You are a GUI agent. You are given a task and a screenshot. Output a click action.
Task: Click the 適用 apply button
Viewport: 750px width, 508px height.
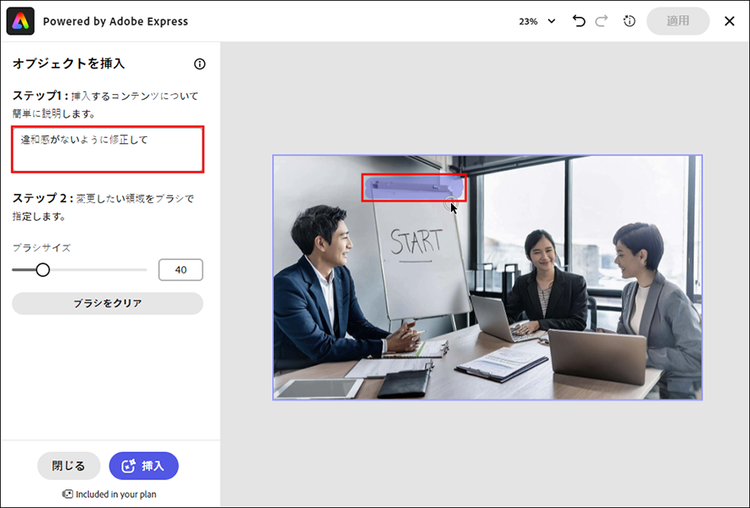(x=678, y=21)
